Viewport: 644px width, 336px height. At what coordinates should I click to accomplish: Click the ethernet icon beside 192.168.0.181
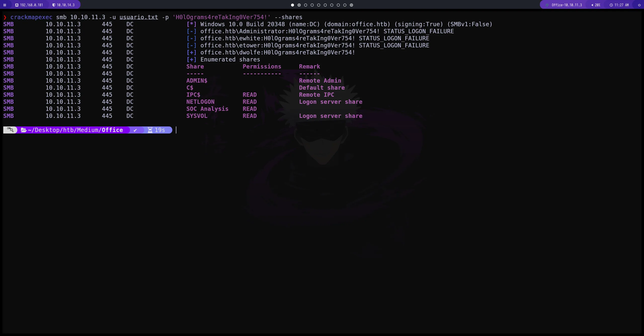(x=17, y=5)
